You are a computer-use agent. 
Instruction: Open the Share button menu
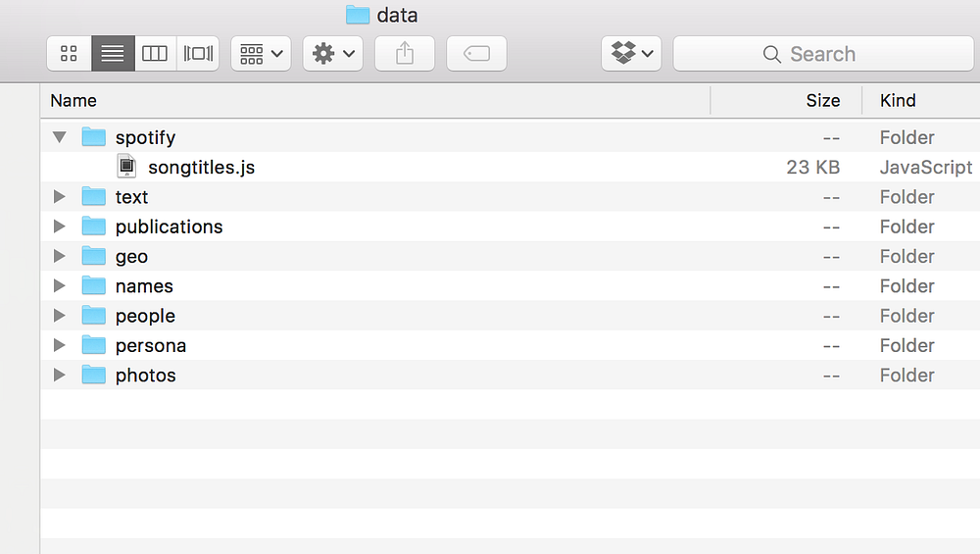point(405,54)
